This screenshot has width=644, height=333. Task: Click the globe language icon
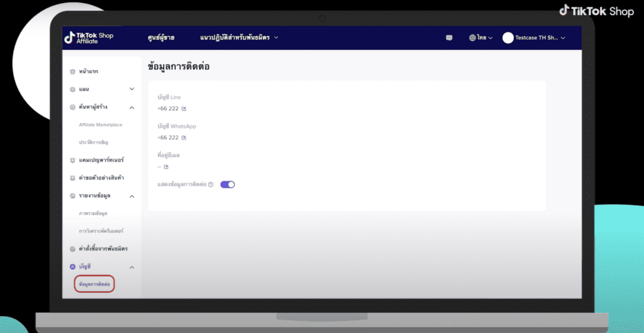coord(473,38)
